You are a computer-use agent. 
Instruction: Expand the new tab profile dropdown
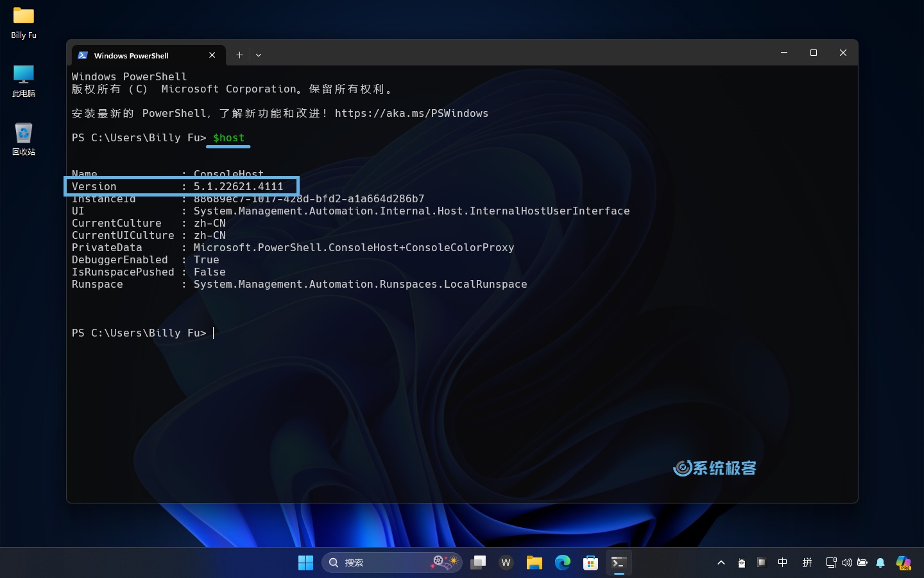click(259, 55)
